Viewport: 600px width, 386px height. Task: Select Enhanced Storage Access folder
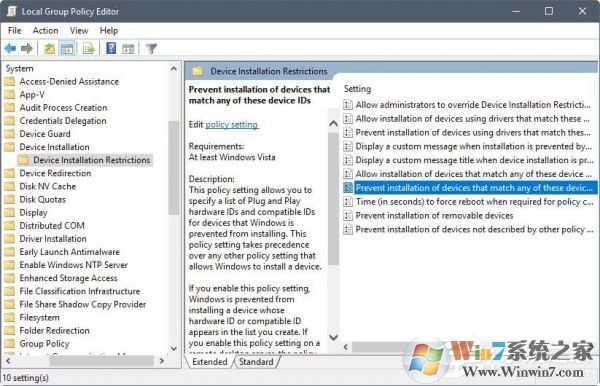point(68,278)
